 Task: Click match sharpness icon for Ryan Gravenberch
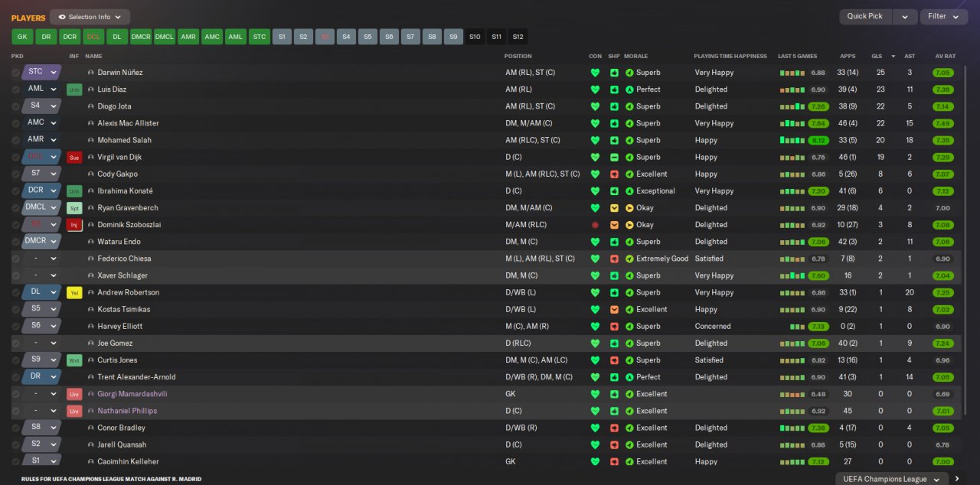pos(614,208)
